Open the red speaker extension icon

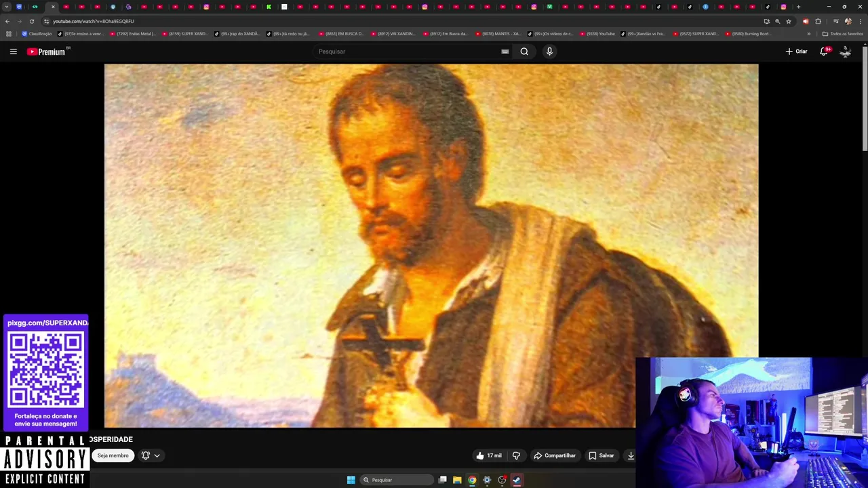click(x=806, y=21)
